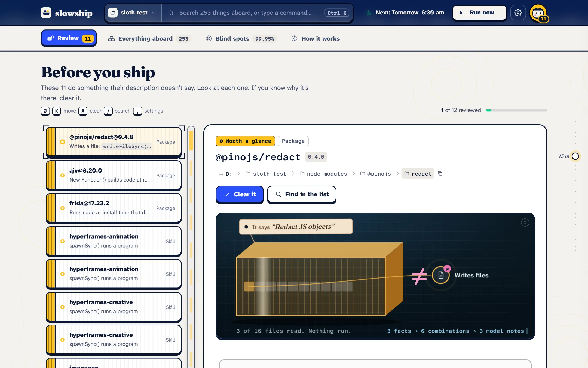Screen dimensions: 588x368
Task: Open the sloth-test project dropdown
Action: point(132,13)
